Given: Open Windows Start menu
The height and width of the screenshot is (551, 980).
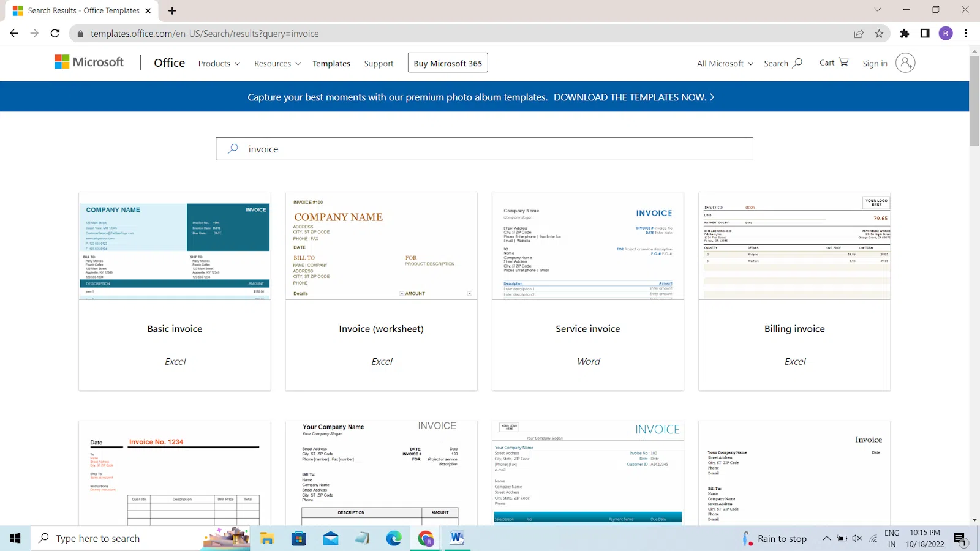Looking at the screenshot, I should click(15, 538).
